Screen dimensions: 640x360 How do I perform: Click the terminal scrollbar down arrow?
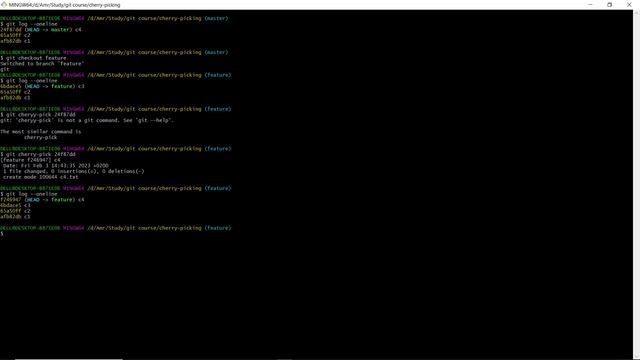[636, 357]
